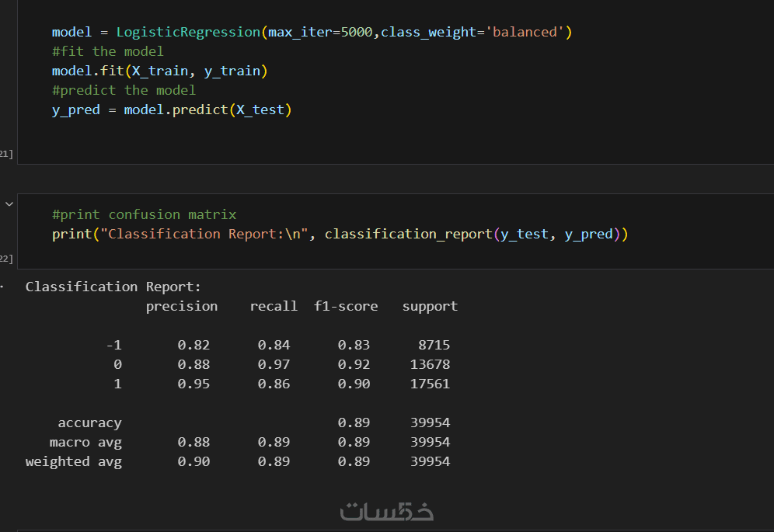Image resolution: width=774 pixels, height=532 pixels.
Task: Click the 'Classification Report:' output heading
Action: pyautogui.click(x=113, y=287)
